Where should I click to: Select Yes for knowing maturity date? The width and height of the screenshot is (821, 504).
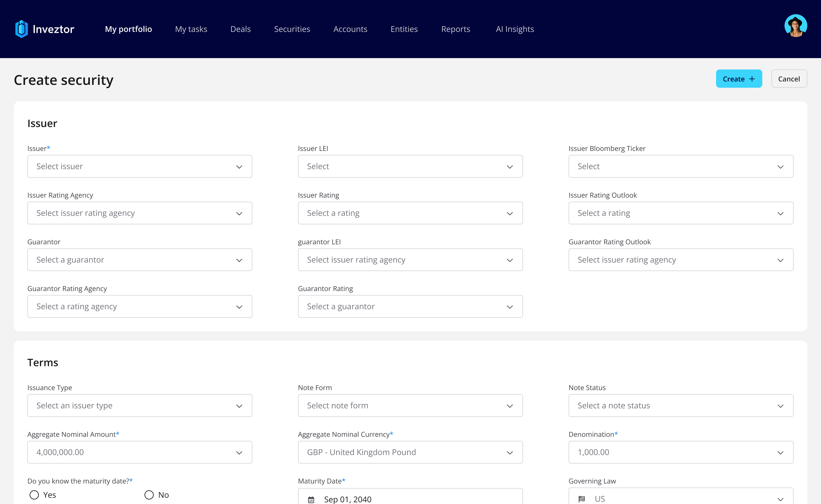coord(34,495)
